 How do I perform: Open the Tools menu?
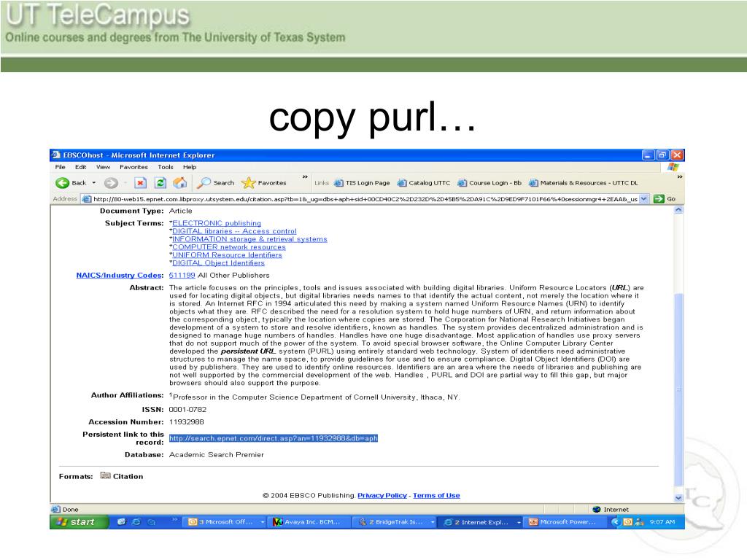166,167
